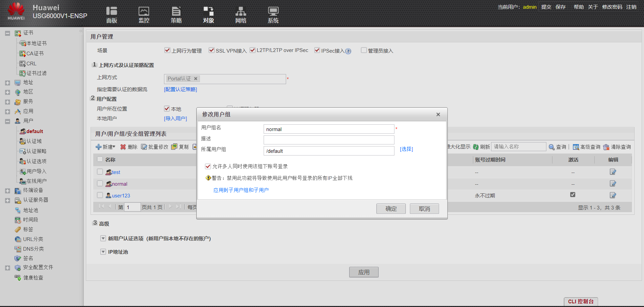
Task: Select 标签 icon in sidebar
Action: tap(18, 230)
